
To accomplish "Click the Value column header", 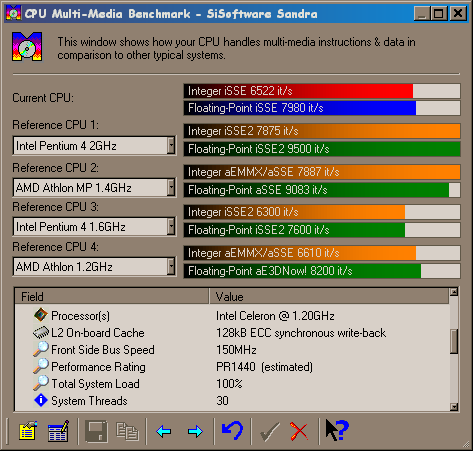I will (x=329, y=296).
